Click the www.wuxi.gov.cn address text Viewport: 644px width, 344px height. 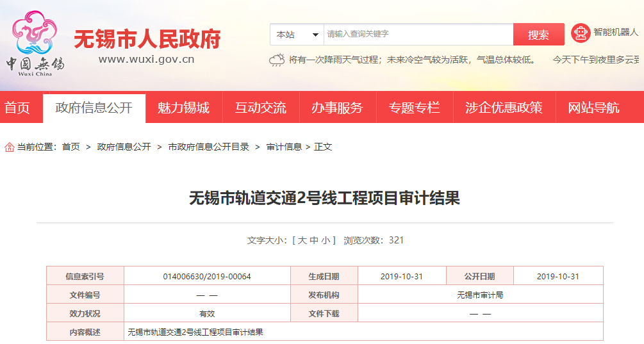146,60
